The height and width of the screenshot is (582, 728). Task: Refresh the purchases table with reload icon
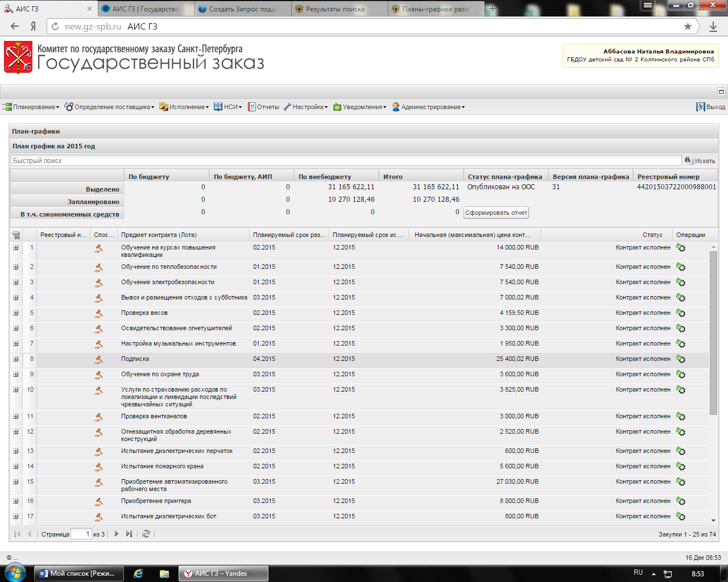(146, 534)
